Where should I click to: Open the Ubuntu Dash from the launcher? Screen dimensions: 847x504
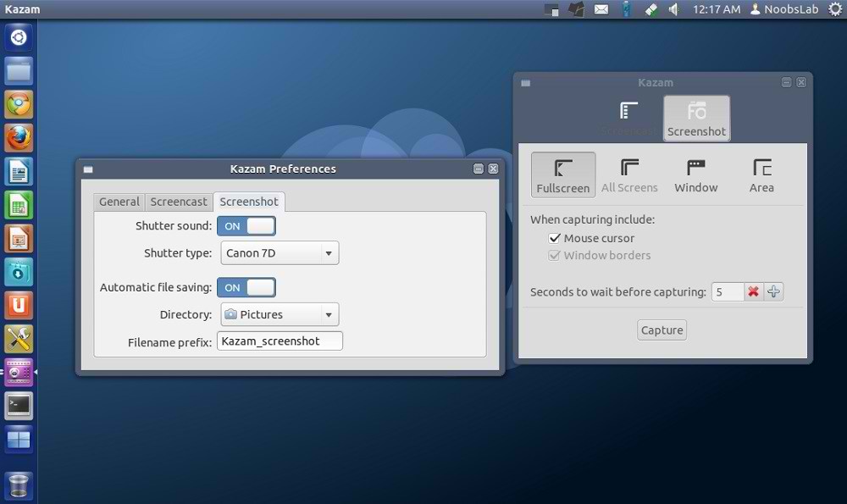click(x=19, y=38)
